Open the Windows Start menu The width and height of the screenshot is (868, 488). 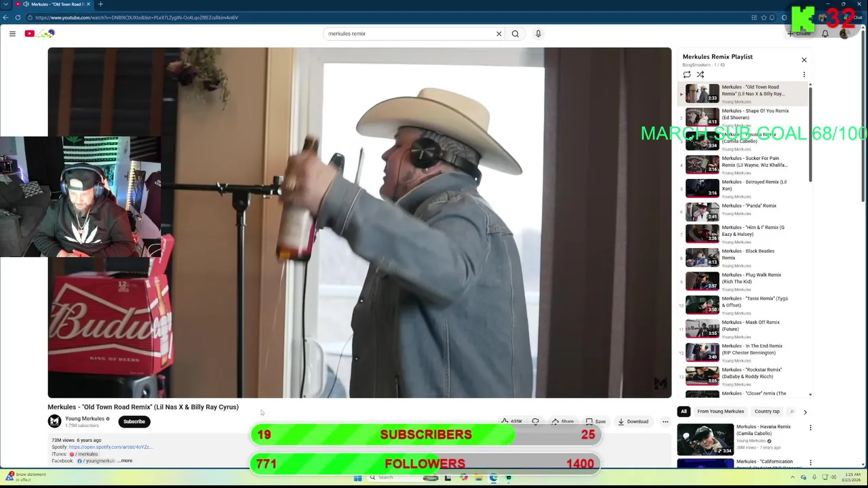click(x=357, y=478)
